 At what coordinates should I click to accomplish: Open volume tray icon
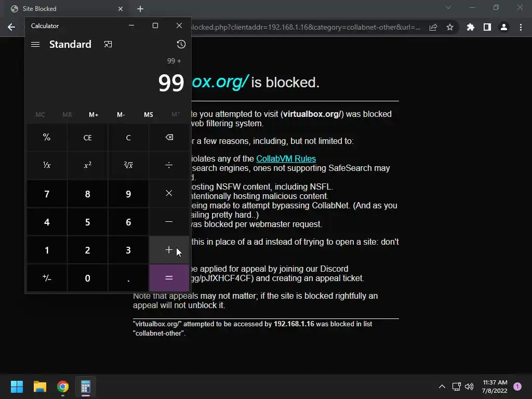coord(469,387)
